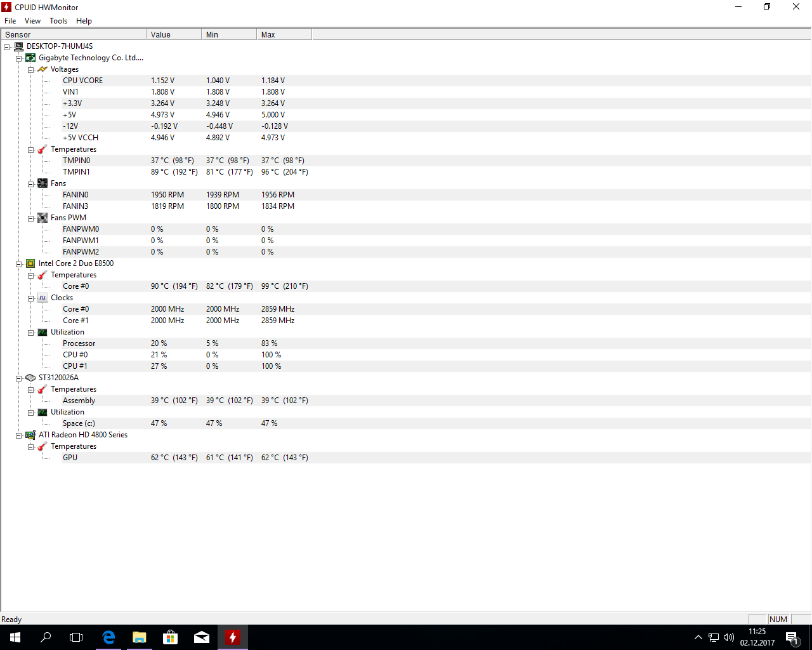Click the motherboard icon beside Gigabyte Technology
Image resolution: width=812 pixels, height=650 pixels.
30,58
